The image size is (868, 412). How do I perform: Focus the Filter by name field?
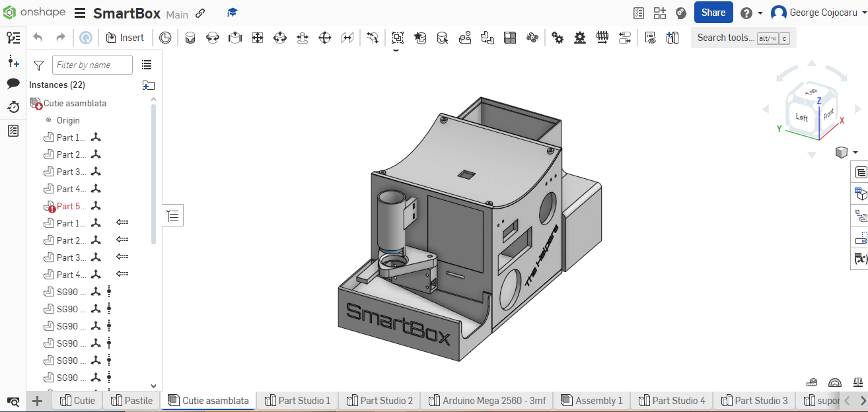point(92,65)
